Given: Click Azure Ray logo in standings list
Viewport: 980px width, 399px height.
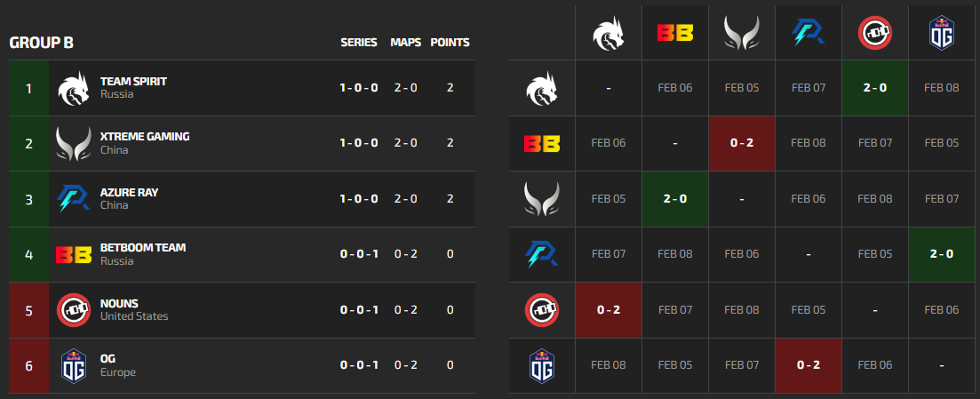Looking at the screenshot, I should click(x=74, y=199).
